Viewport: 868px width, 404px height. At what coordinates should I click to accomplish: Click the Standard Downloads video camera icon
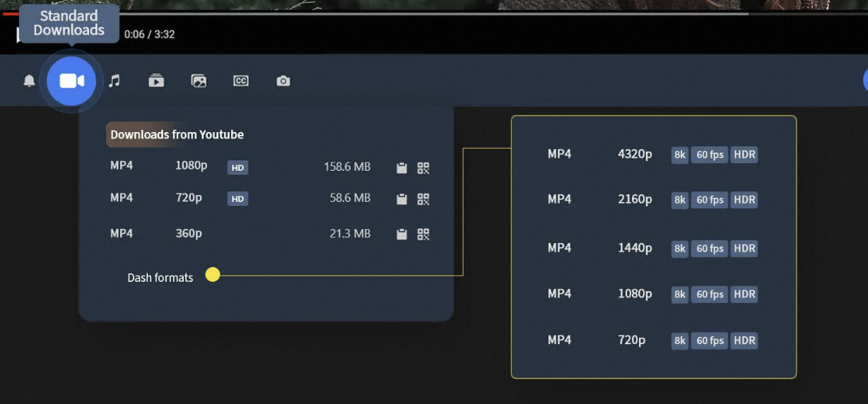tap(71, 81)
